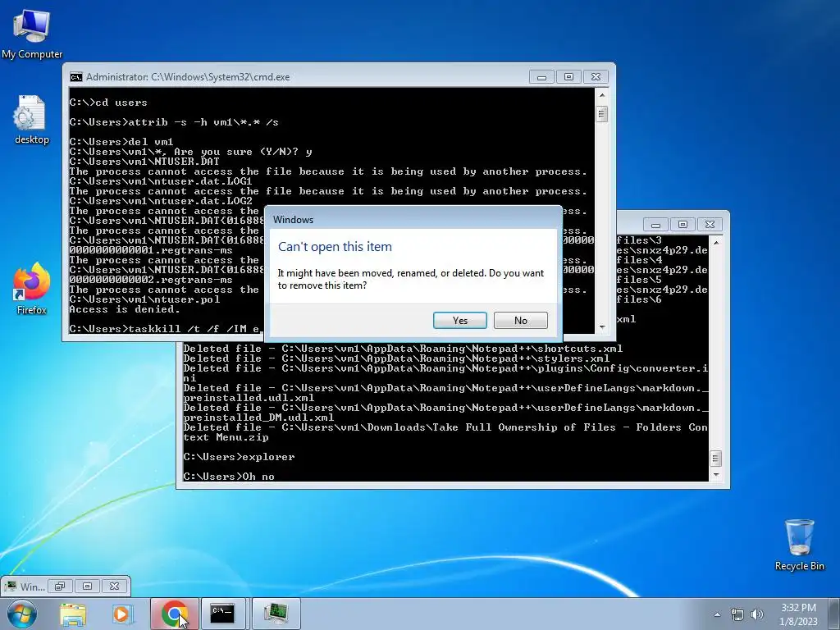The image size is (840, 630).
Task: Click the 'Can't open this item' heading
Action: click(x=335, y=246)
